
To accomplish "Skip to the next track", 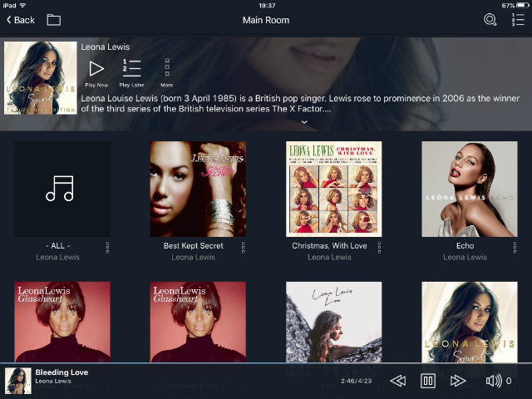I will tap(458, 381).
